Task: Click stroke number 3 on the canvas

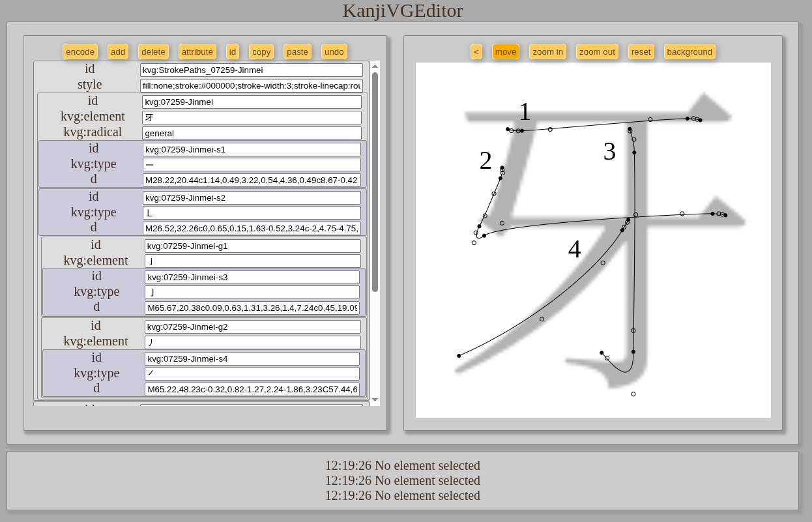Action: 609,152
